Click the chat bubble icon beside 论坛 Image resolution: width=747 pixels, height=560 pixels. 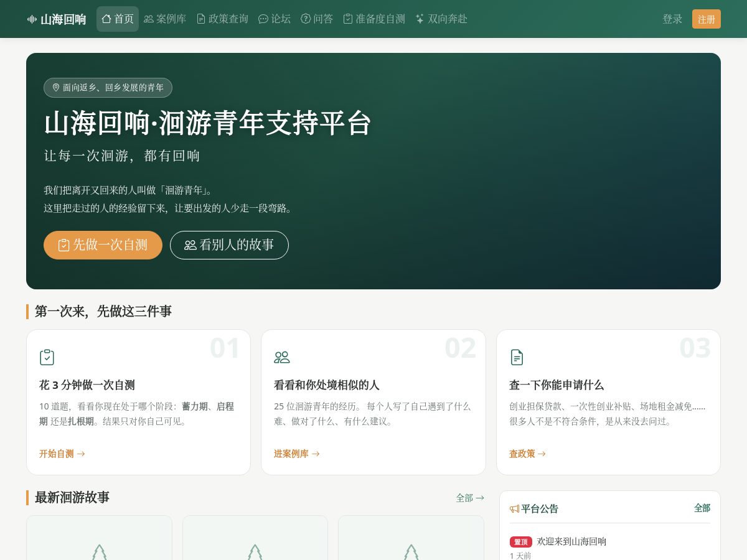(x=263, y=19)
